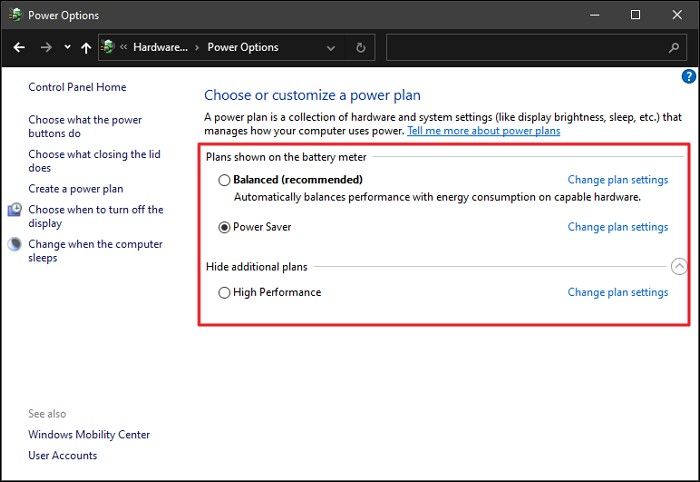Refresh the Power Options page
The height and width of the screenshot is (482, 700).
(x=360, y=47)
